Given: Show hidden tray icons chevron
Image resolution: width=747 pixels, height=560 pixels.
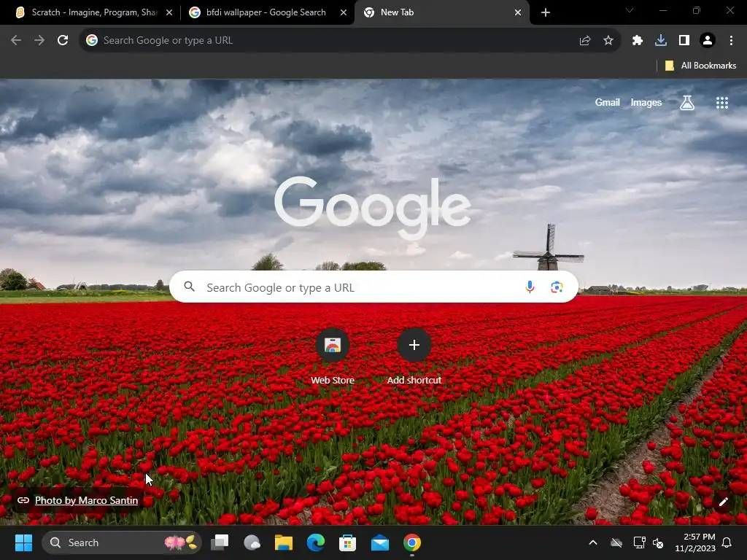Looking at the screenshot, I should point(593,542).
